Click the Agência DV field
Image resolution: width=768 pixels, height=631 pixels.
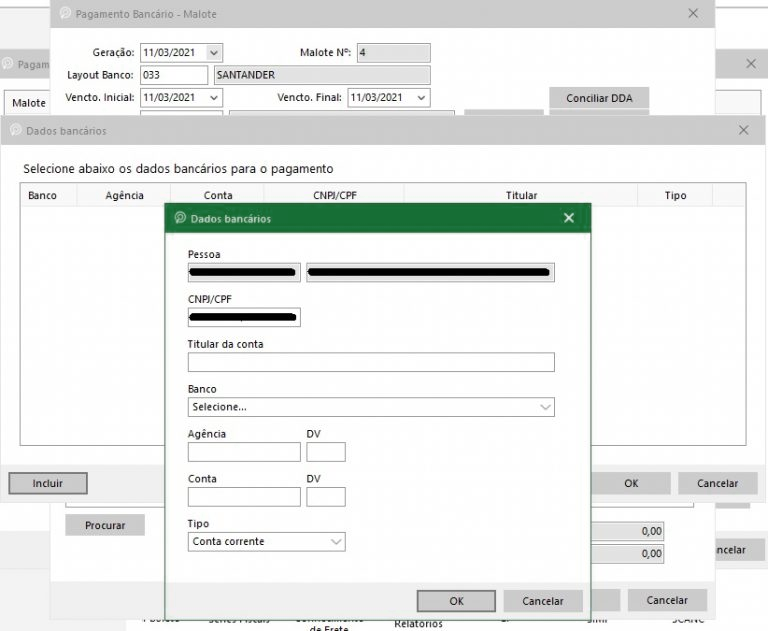(x=326, y=452)
